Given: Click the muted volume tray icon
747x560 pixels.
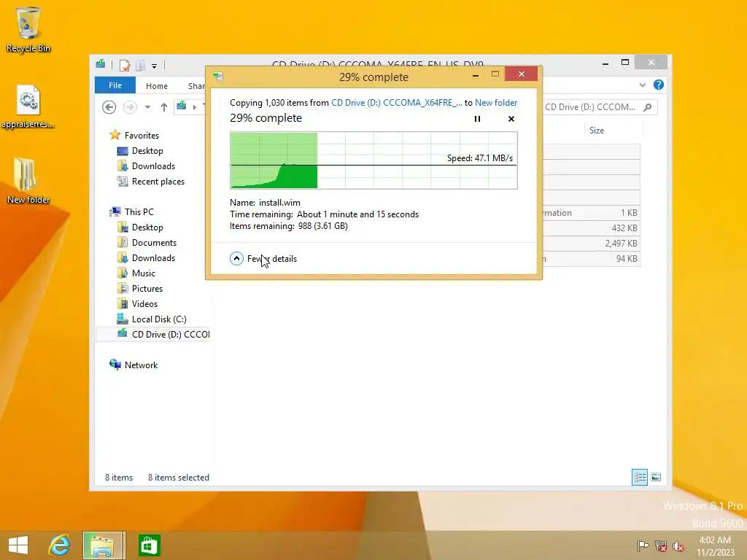Looking at the screenshot, I should click(x=678, y=545).
